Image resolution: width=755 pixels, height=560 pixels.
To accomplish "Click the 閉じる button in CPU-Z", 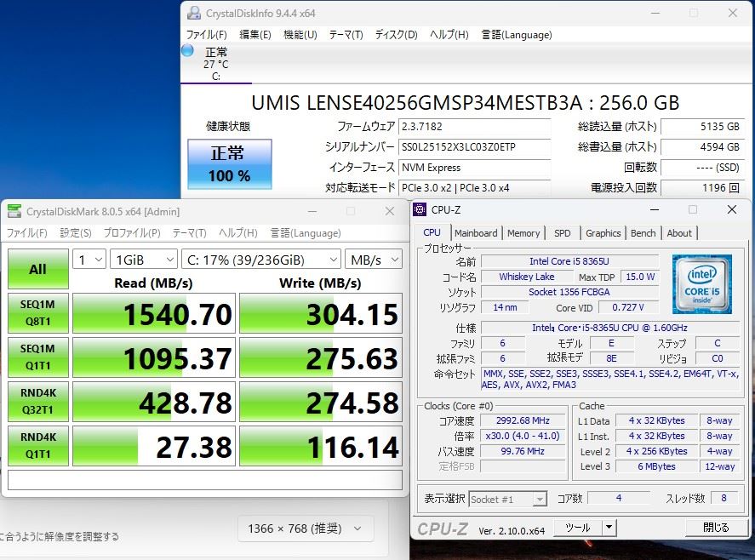I will pyautogui.click(x=716, y=528).
